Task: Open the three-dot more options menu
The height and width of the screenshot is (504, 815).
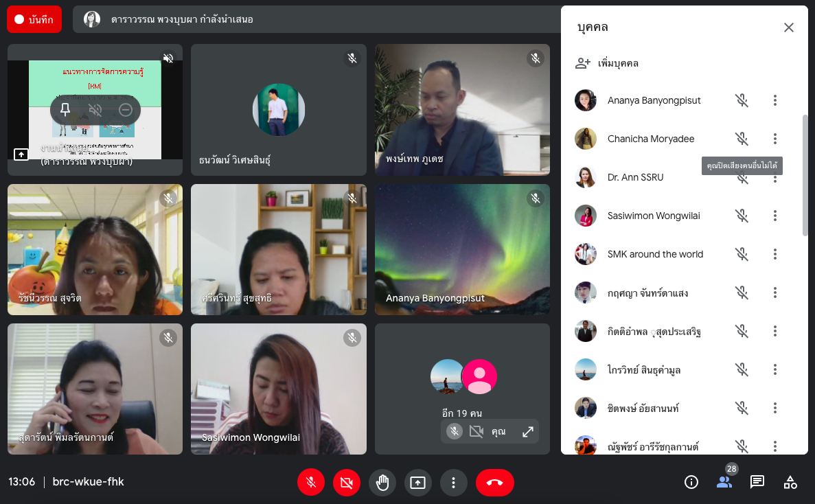Action: 453,483
